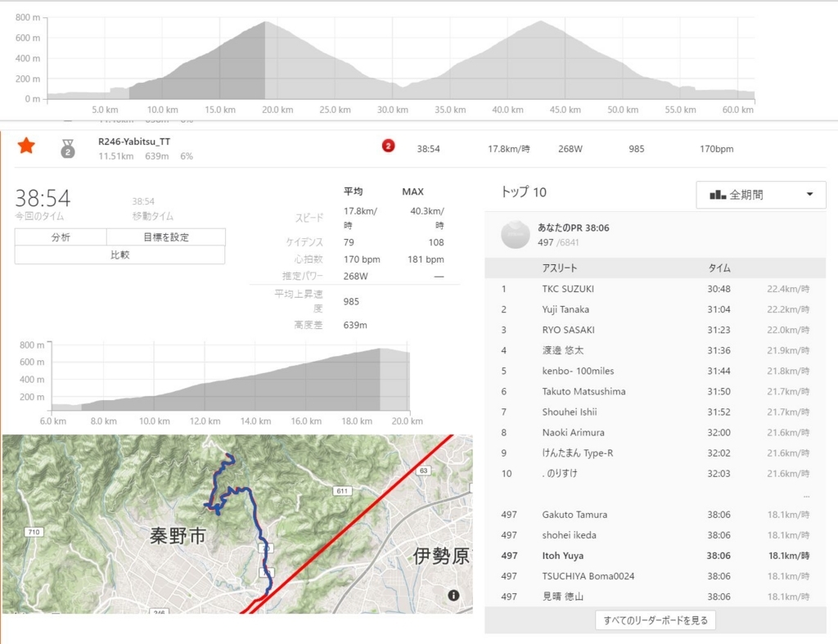Open athlete RYO SASAKI in leaderboard
The image size is (838, 644).
pyautogui.click(x=568, y=330)
